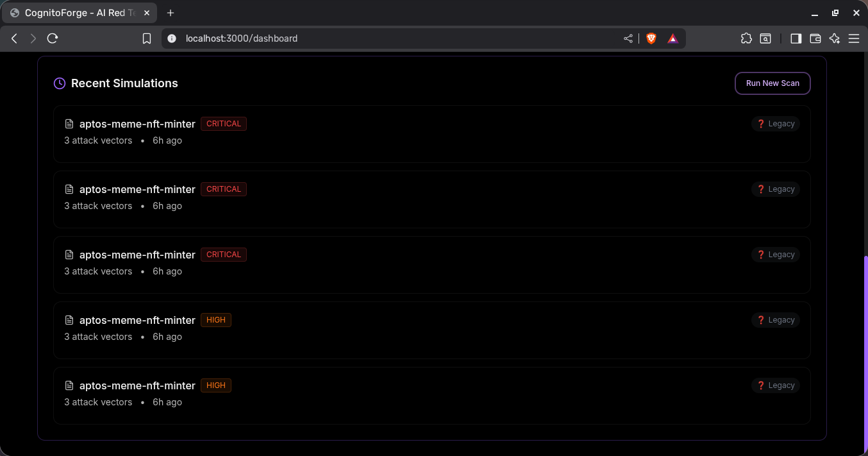The height and width of the screenshot is (456, 868).
Task: Open a new browser tab
Action: pos(171,13)
